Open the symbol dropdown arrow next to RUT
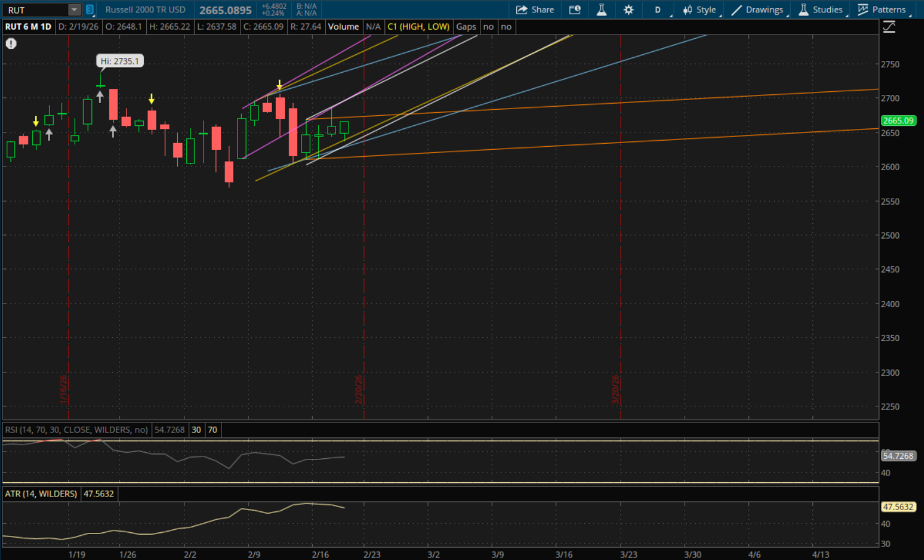 click(74, 10)
